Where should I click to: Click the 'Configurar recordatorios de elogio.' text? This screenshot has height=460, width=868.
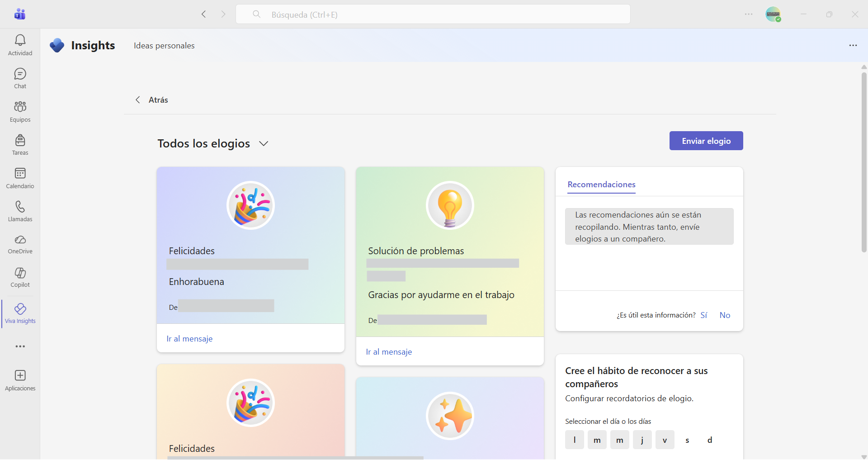pos(629,398)
